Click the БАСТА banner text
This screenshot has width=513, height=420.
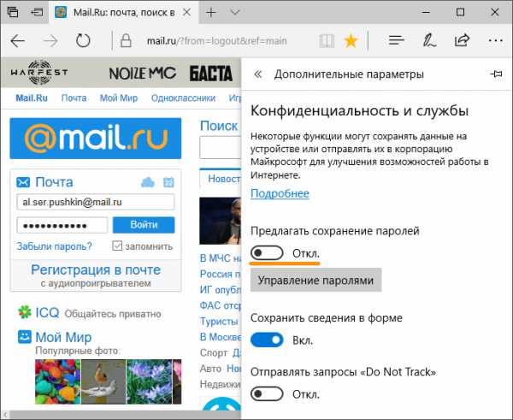(x=211, y=74)
